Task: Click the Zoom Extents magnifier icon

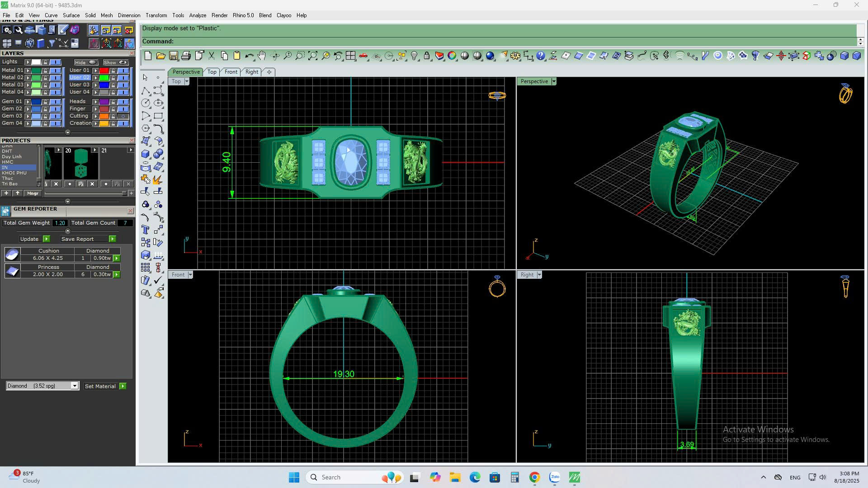Action: click(x=312, y=56)
